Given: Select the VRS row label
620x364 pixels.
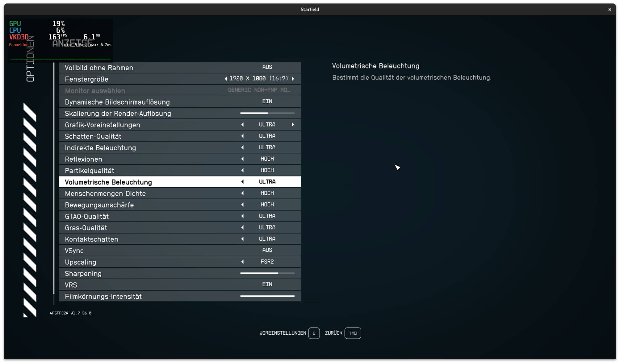Looking at the screenshot, I should (71, 285).
